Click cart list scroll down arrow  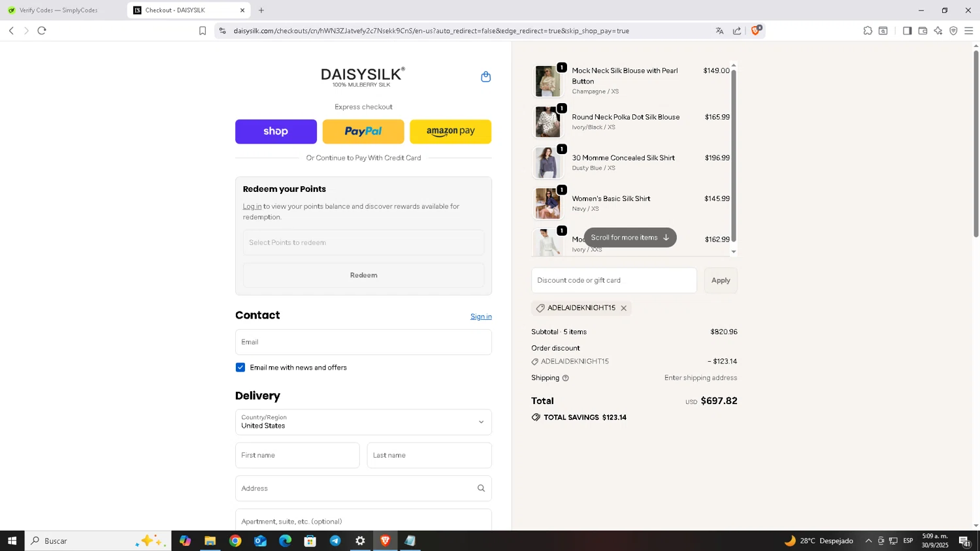[x=733, y=252]
